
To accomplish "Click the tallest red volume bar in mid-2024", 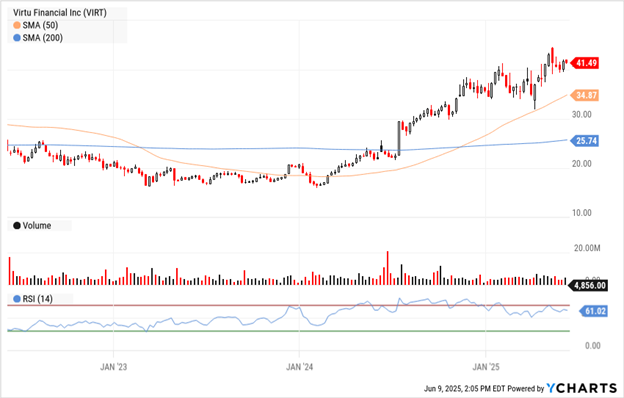I will click(387, 268).
